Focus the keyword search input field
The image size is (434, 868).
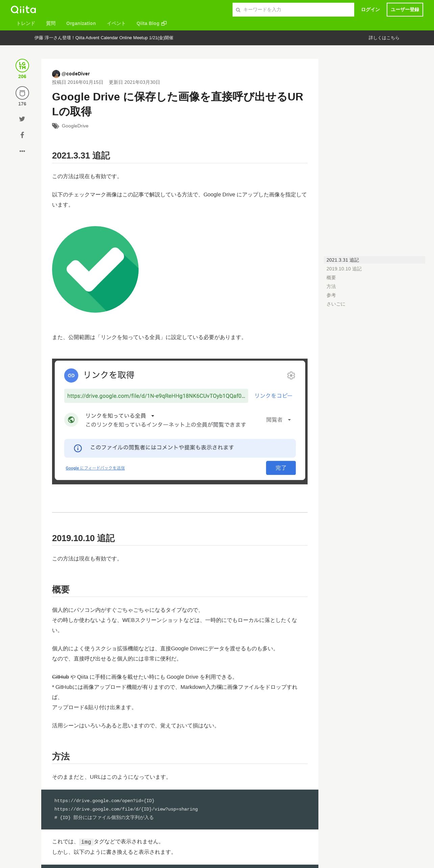293,10
